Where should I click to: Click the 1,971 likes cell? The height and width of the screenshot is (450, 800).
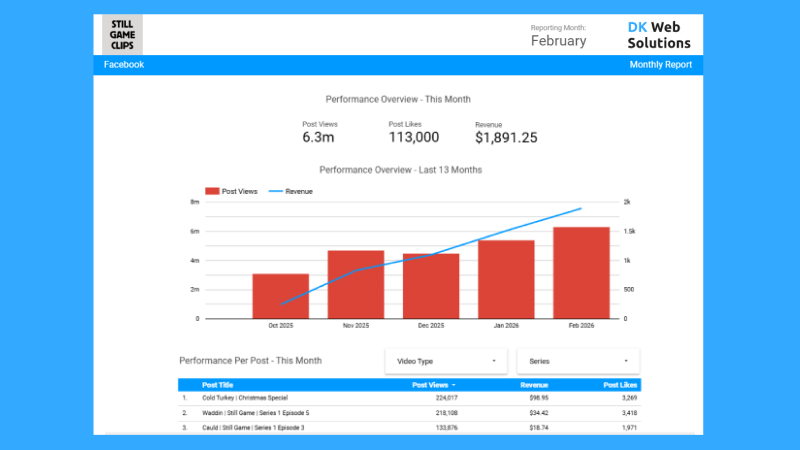(x=629, y=428)
